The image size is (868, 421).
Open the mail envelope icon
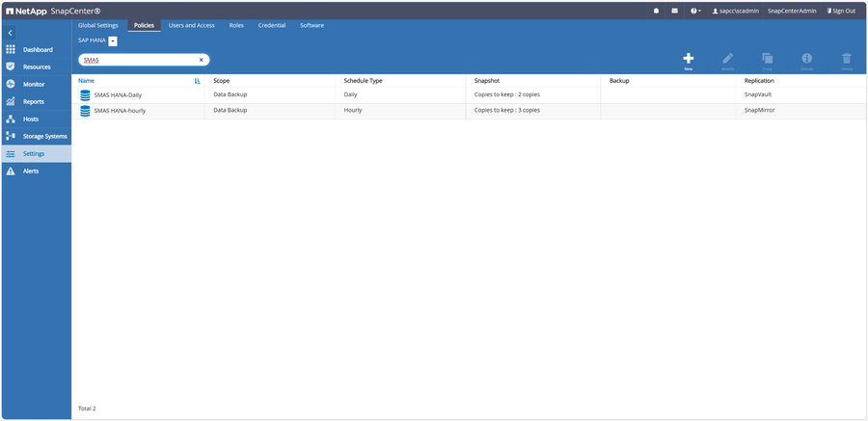tap(674, 11)
